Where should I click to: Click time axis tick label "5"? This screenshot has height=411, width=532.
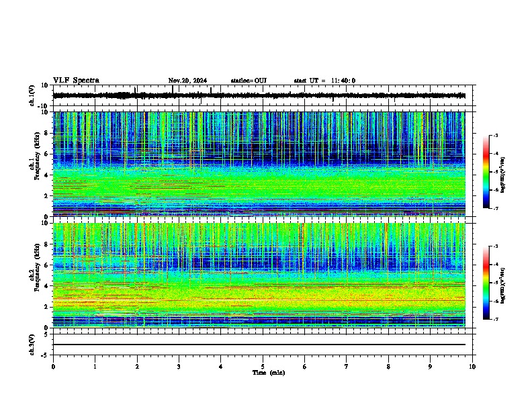pos(263,367)
